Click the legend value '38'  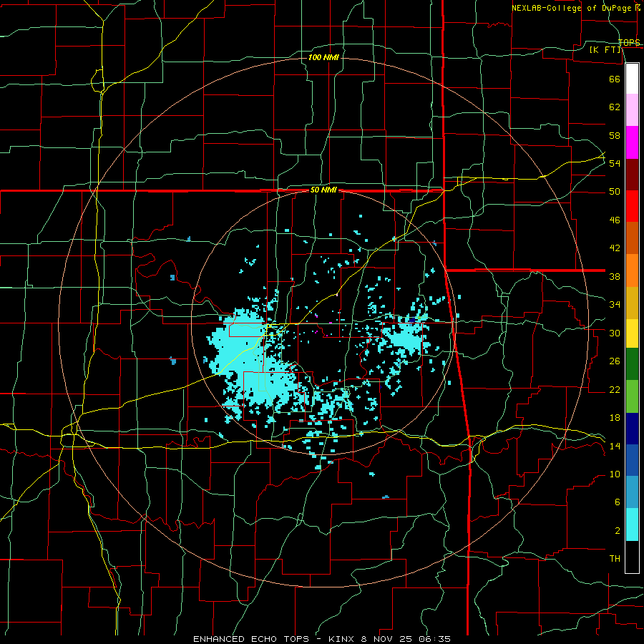click(x=615, y=276)
